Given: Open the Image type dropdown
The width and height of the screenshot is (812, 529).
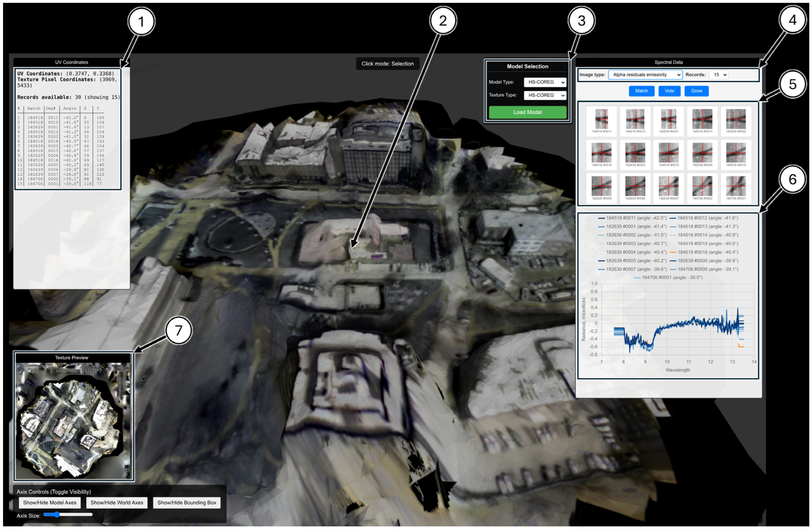Looking at the screenshot, I should click(645, 75).
